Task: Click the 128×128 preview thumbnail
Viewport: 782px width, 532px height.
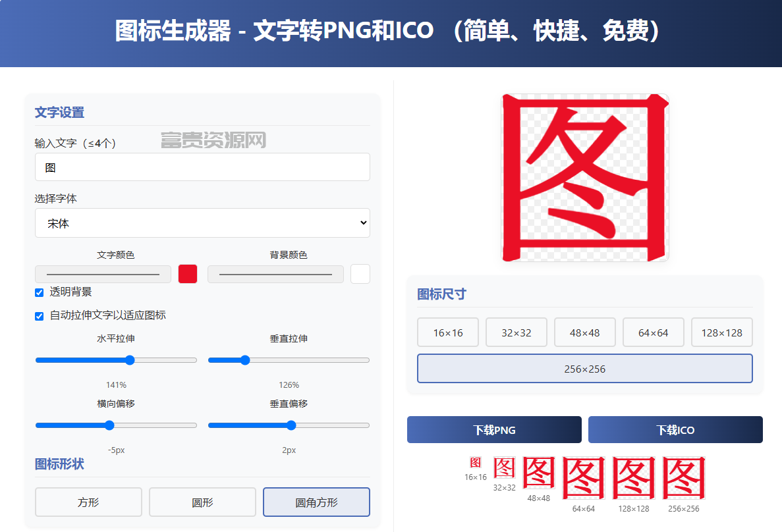Action: coord(634,477)
